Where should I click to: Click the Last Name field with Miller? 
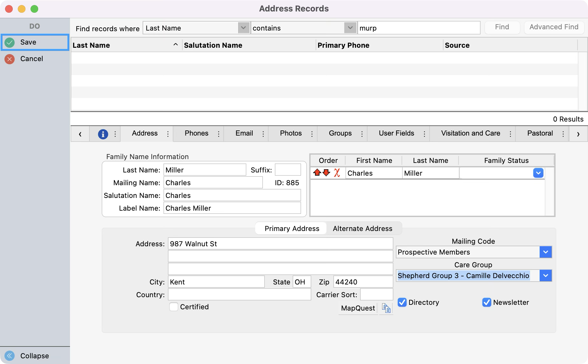[x=205, y=170]
